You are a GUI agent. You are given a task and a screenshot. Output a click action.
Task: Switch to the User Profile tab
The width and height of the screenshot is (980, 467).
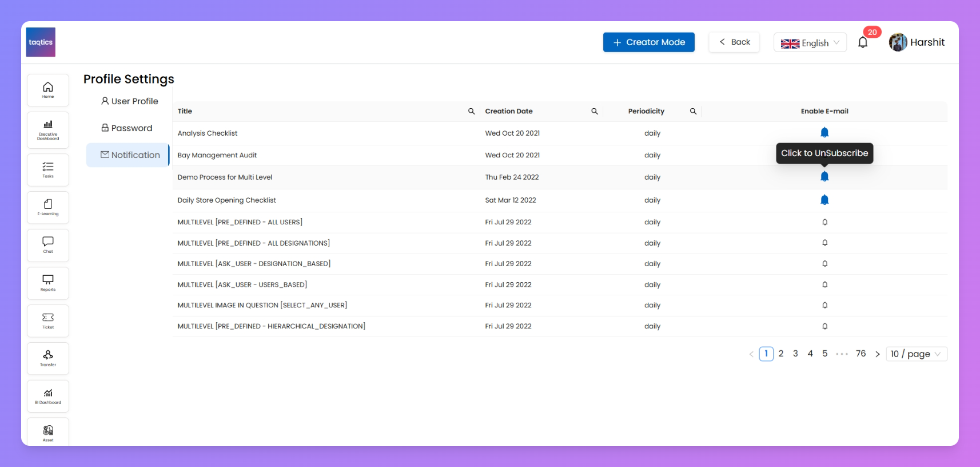tap(129, 101)
